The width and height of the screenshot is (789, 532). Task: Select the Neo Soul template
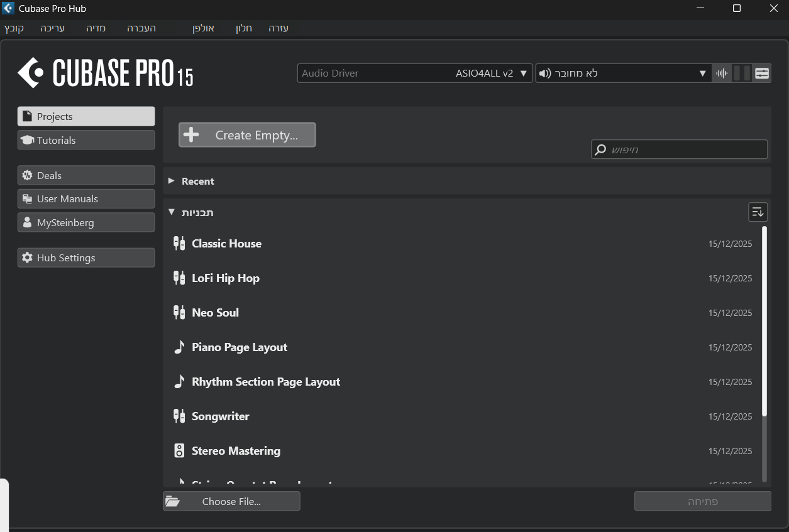point(462,313)
